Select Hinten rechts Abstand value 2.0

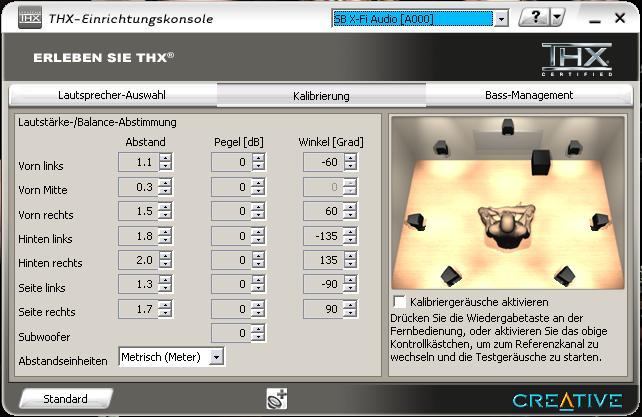(138, 260)
